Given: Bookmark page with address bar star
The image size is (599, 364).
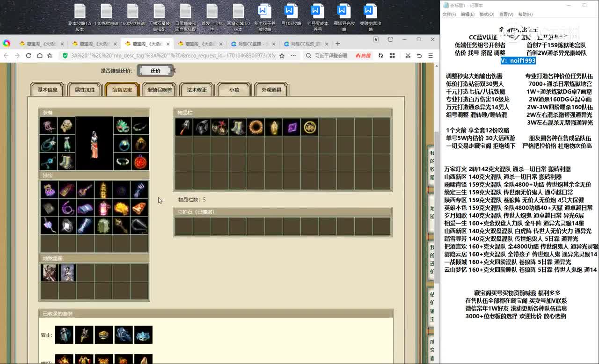Looking at the screenshot, I should (282, 56).
